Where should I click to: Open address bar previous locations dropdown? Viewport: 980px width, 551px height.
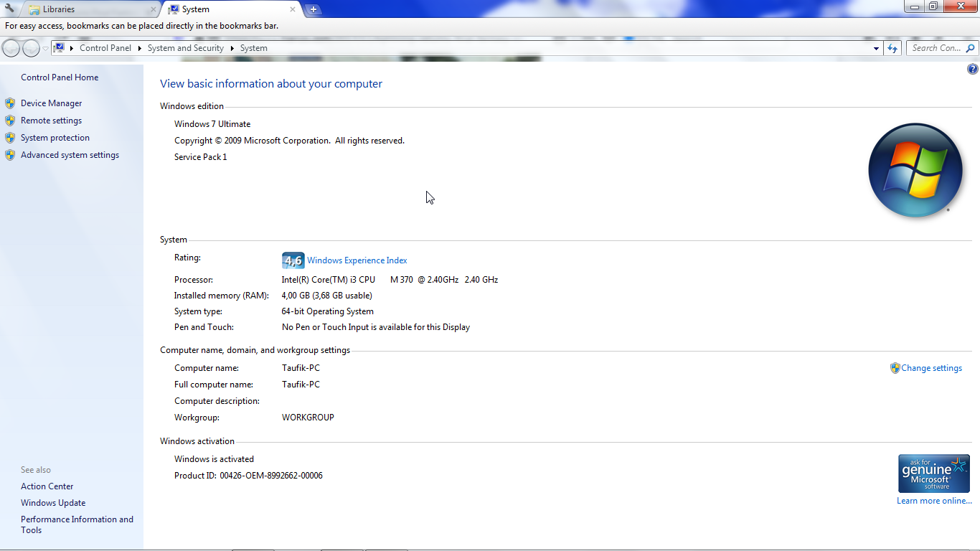[x=876, y=48]
